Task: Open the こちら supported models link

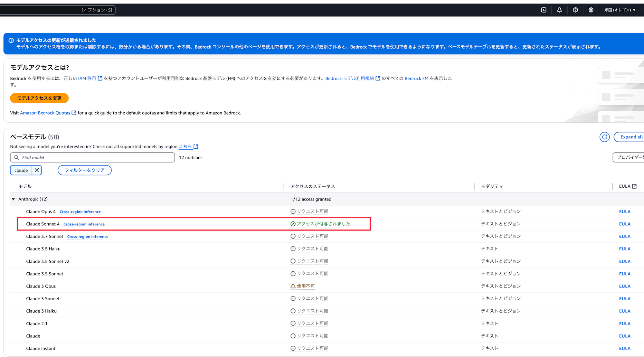Action: [188, 146]
